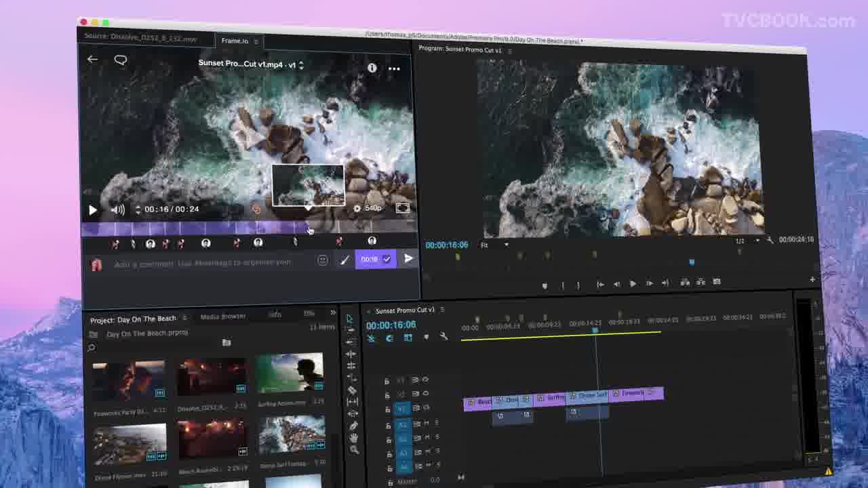Image resolution: width=868 pixels, height=488 pixels.
Task: Open the Program monitor button editor plus
Action: [812, 279]
